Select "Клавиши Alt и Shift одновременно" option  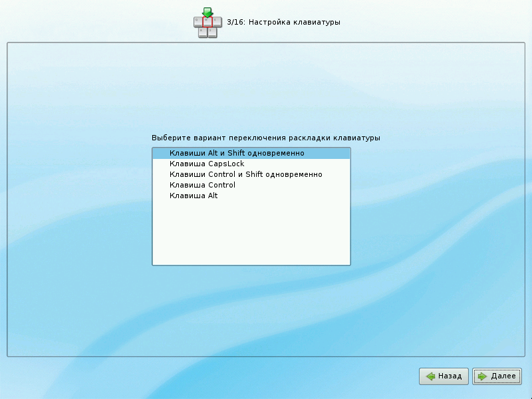point(237,153)
